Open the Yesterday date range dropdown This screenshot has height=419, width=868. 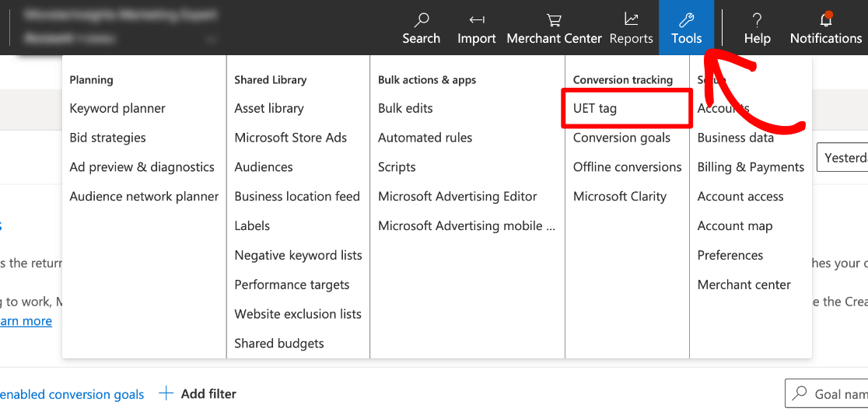click(844, 158)
